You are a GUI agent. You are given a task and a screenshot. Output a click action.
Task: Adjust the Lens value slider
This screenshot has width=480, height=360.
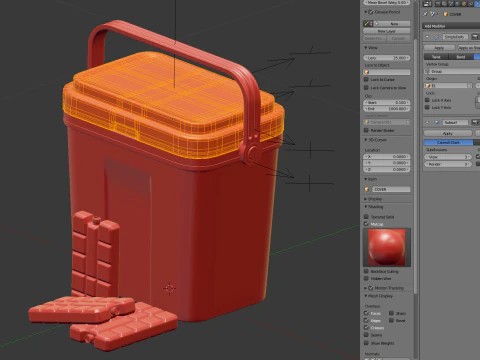(387, 58)
